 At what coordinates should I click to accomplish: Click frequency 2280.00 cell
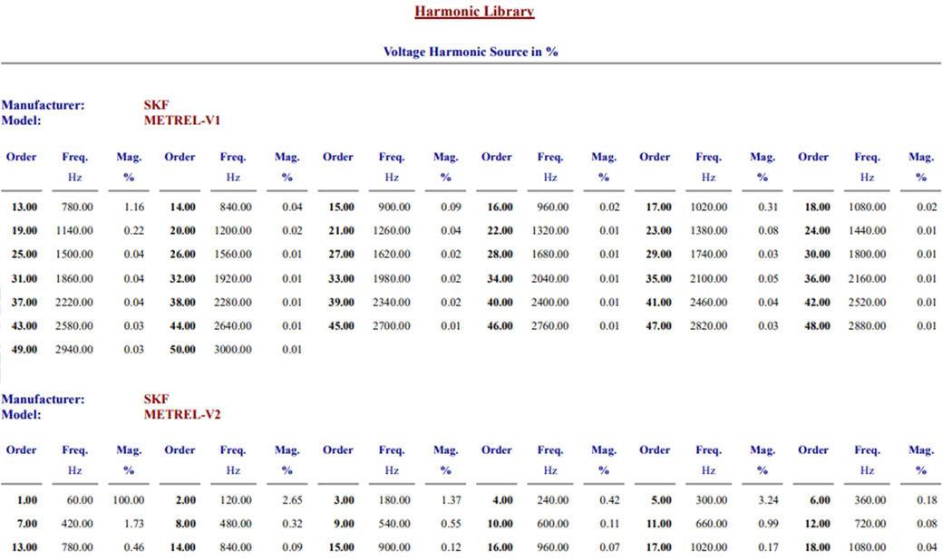tap(232, 302)
